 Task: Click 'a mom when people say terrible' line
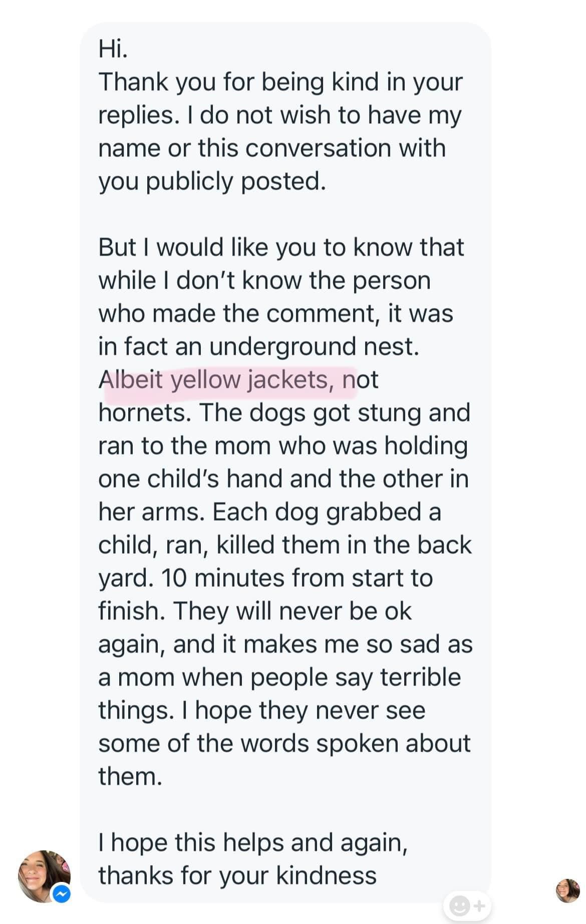[279, 677]
